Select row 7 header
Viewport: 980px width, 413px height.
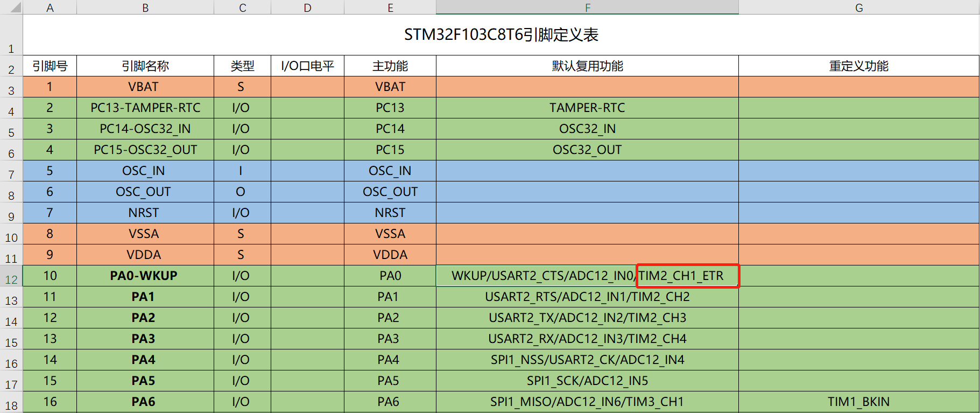pyautogui.click(x=11, y=171)
